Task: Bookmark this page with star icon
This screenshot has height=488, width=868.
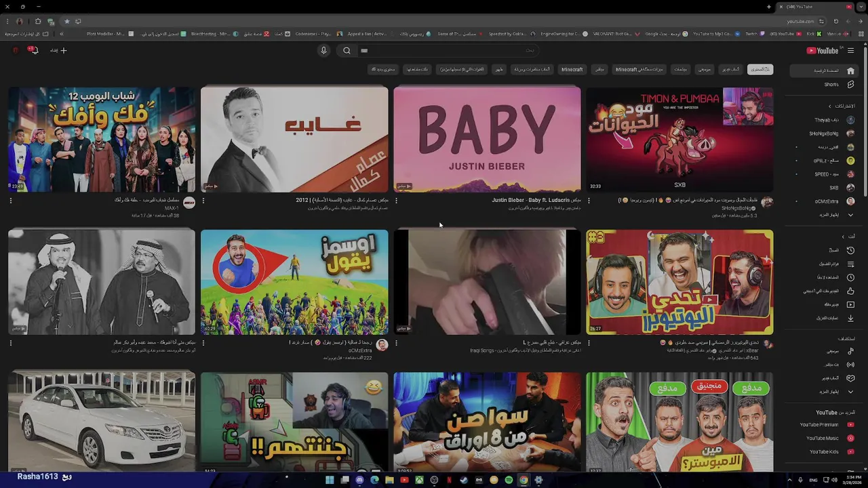Action: click(x=66, y=21)
